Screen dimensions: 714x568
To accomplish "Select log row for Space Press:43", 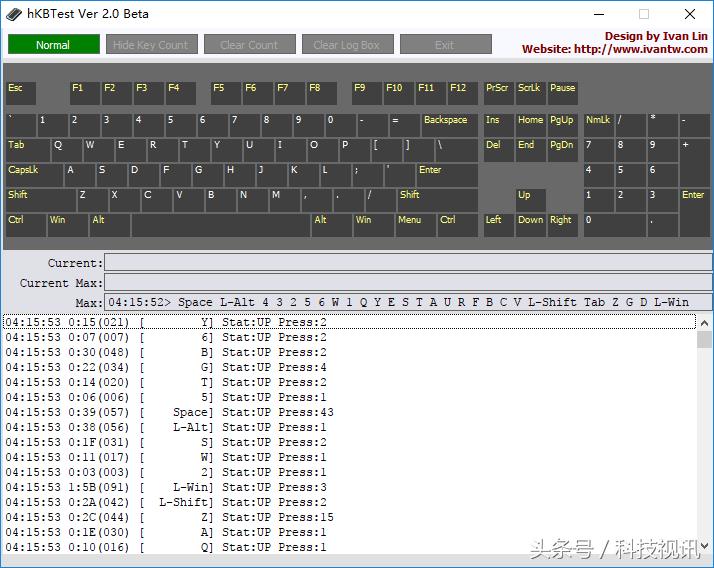I will point(349,412).
